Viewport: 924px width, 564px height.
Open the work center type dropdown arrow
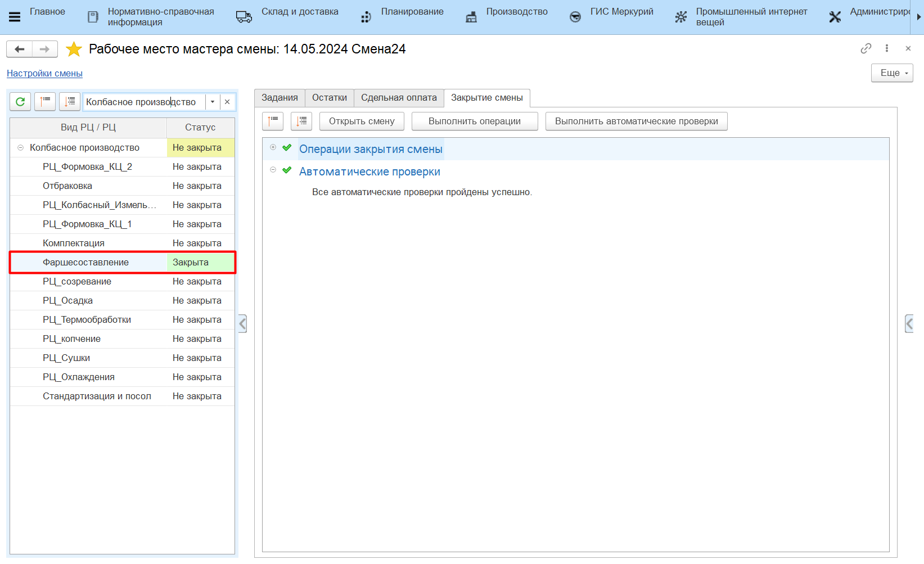[213, 102]
